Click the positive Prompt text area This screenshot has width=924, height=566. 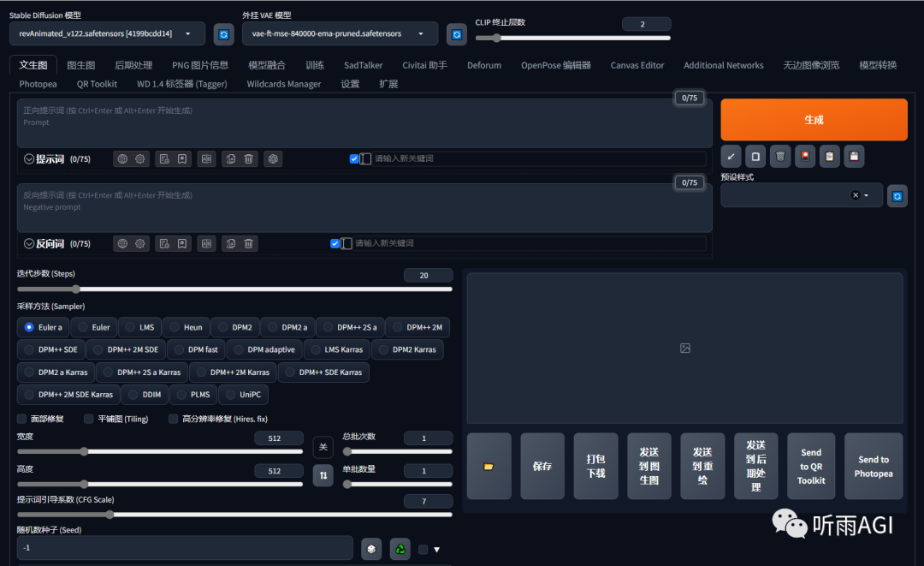(364, 122)
